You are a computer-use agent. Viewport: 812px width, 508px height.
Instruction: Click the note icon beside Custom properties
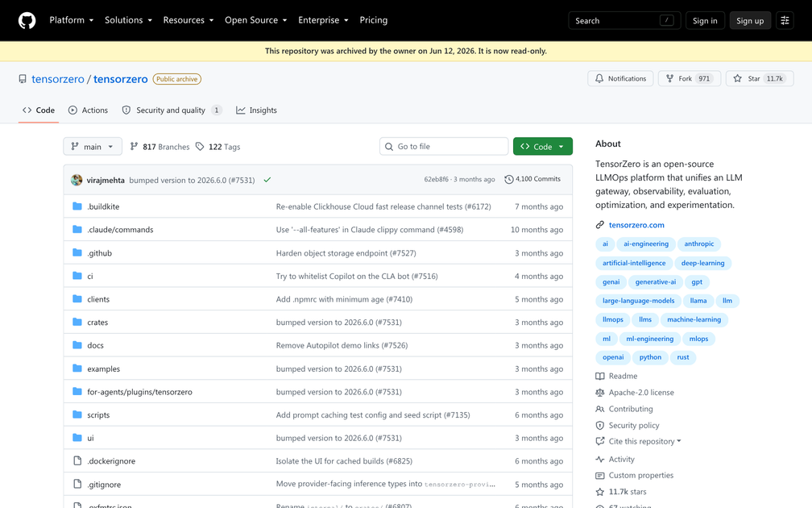599,476
